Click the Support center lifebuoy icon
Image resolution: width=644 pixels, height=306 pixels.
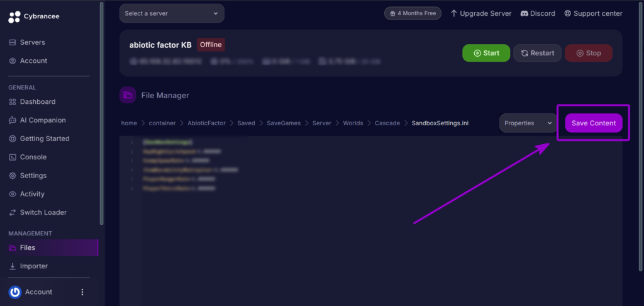568,14
